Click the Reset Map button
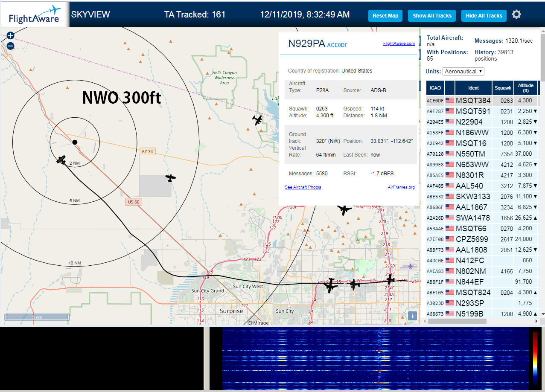Image resolution: width=545 pixels, height=392 pixels. pyautogui.click(x=385, y=16)
